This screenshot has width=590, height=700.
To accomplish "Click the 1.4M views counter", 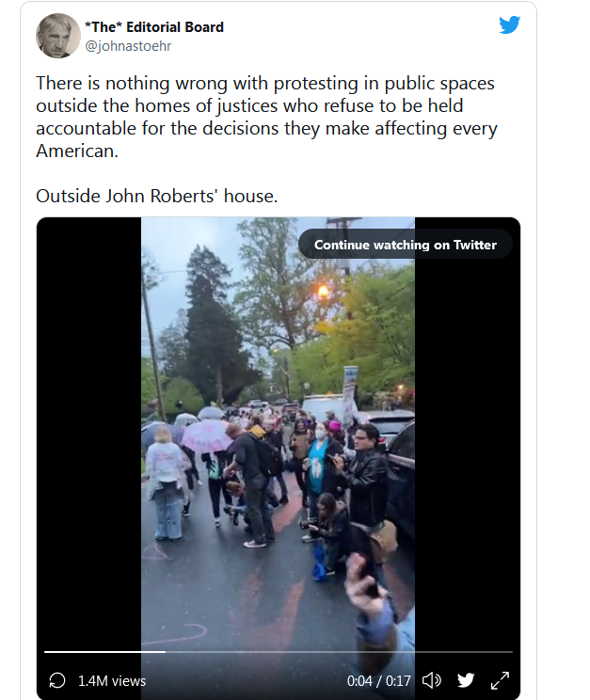I will tap(111, 680).
